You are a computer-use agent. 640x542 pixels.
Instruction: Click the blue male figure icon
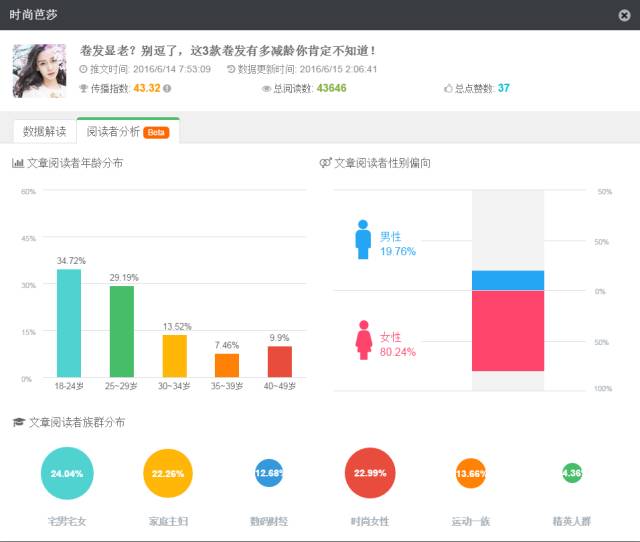pos(363,240)
